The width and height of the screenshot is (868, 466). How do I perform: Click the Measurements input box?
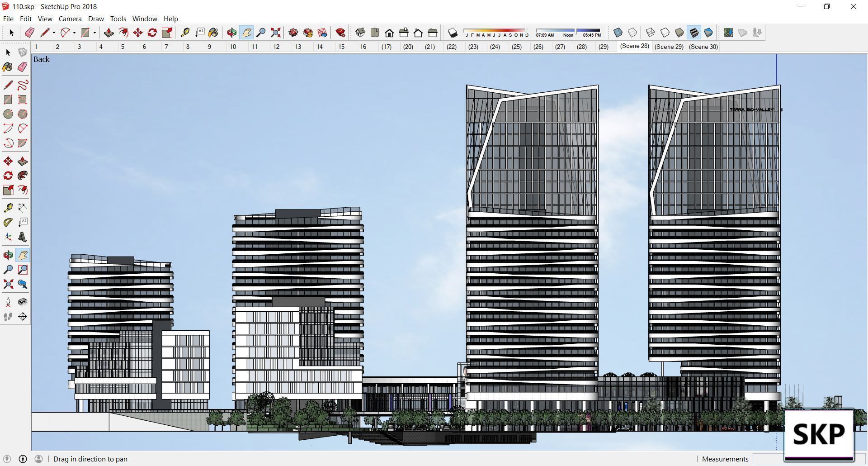click(x=768, y=459)
